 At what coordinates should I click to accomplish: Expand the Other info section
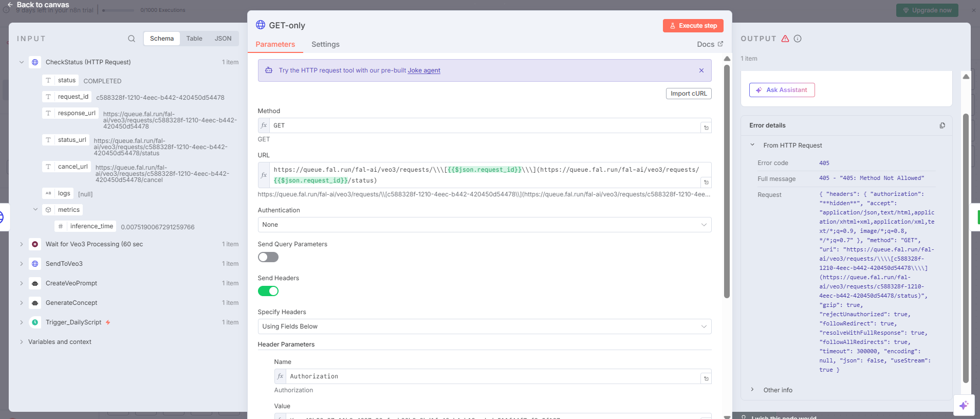(x=752, y=390)
